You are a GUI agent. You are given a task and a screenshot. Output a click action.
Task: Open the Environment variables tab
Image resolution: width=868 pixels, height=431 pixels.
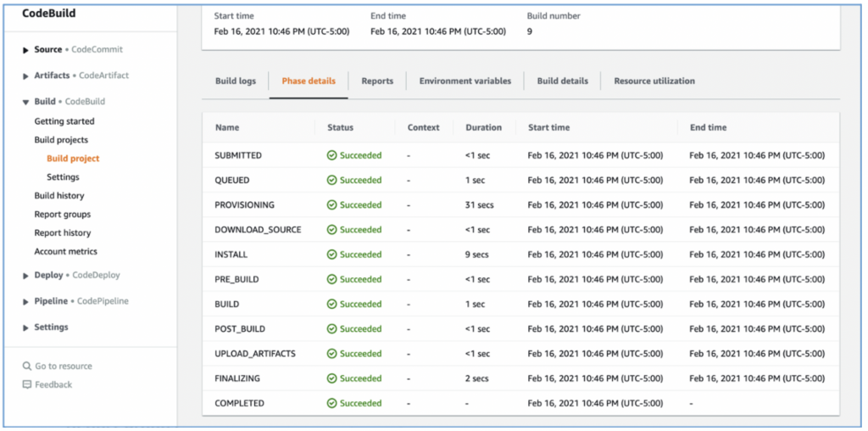click(465, 81)
